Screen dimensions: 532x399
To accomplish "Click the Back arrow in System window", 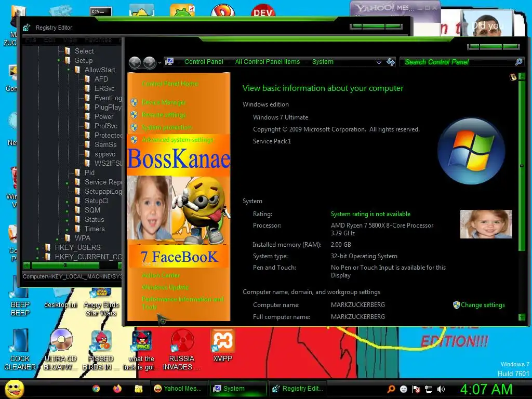I will pyautogui.click(x=135, y=62).
